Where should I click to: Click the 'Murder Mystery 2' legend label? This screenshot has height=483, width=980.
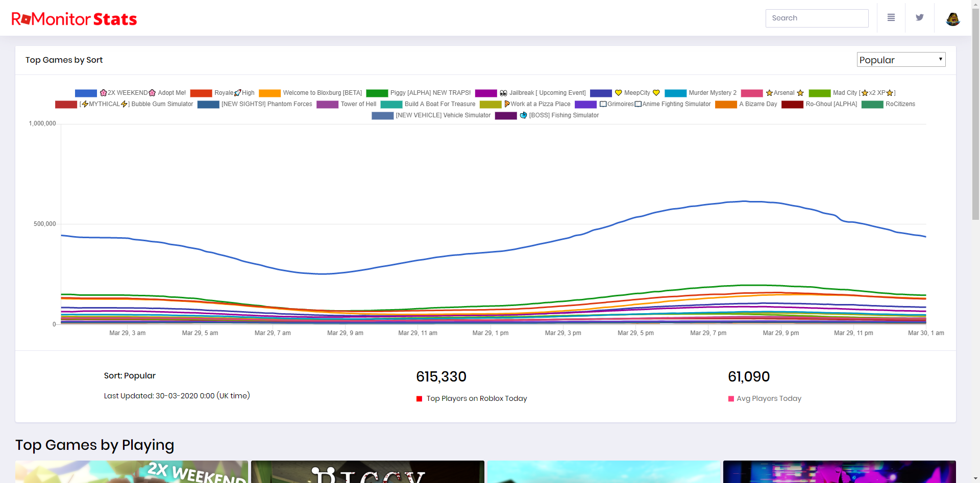pos(713,93)
